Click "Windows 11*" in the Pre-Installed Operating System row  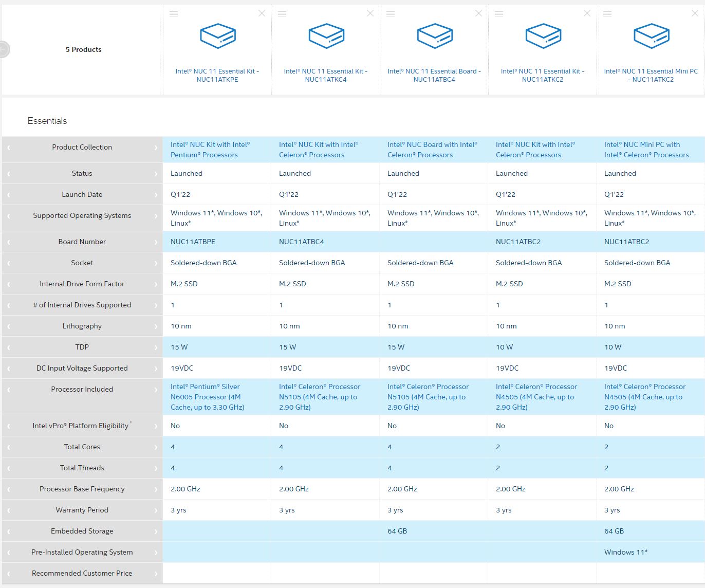click(x=626, y=552)
